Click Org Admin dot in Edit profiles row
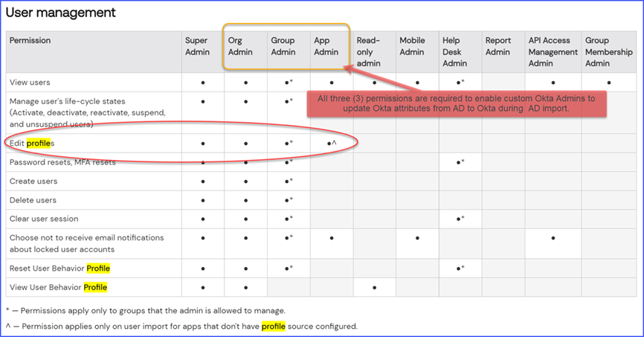This screenshot has width=644, height=337. click(x=245, y=144)
